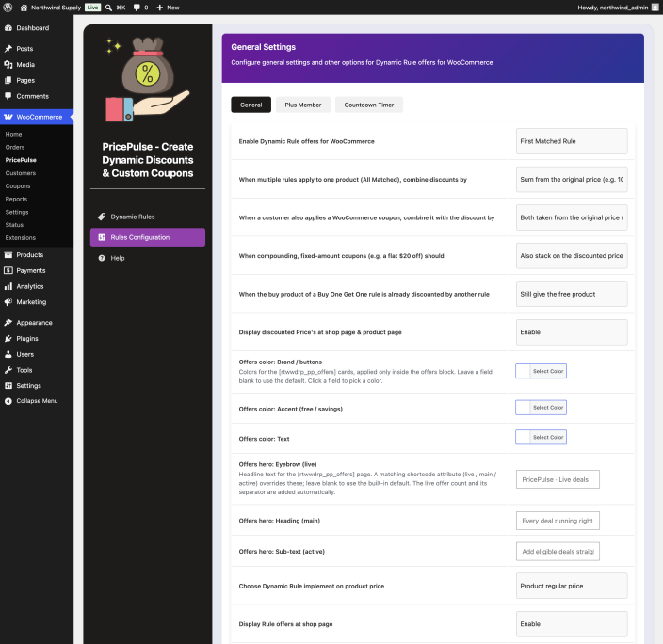663x644 pixels.
Task: Open Display discounted Price's dropdown
Action: coord(572,332)
